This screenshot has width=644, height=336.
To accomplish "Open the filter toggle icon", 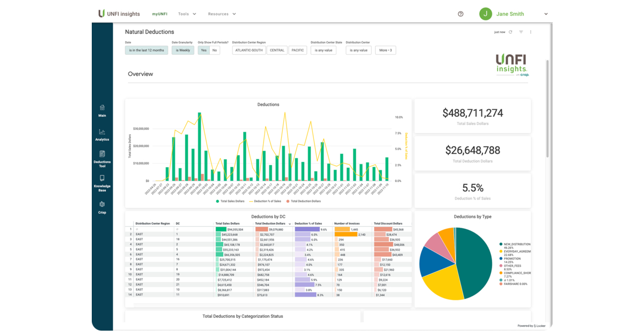I will 521,32.
